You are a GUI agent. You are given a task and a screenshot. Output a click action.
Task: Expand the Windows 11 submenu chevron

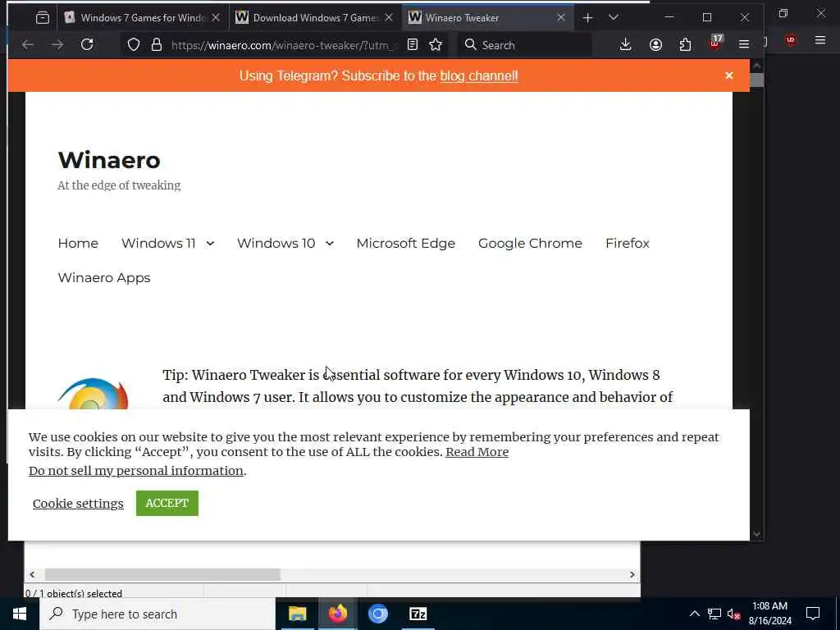pos(211,244)
